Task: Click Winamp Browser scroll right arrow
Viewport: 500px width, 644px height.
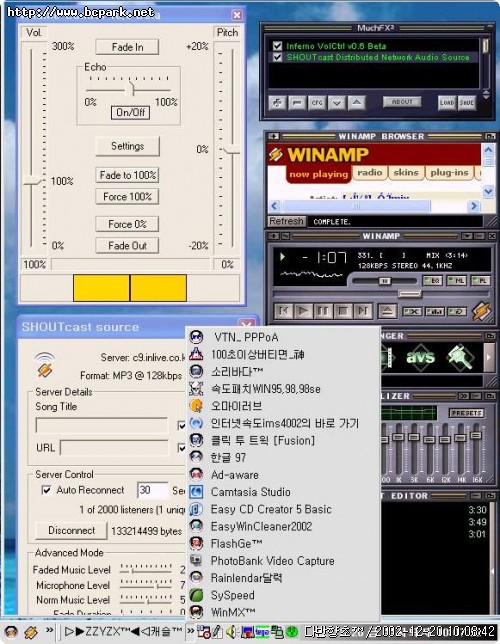Action: (474, 206)
